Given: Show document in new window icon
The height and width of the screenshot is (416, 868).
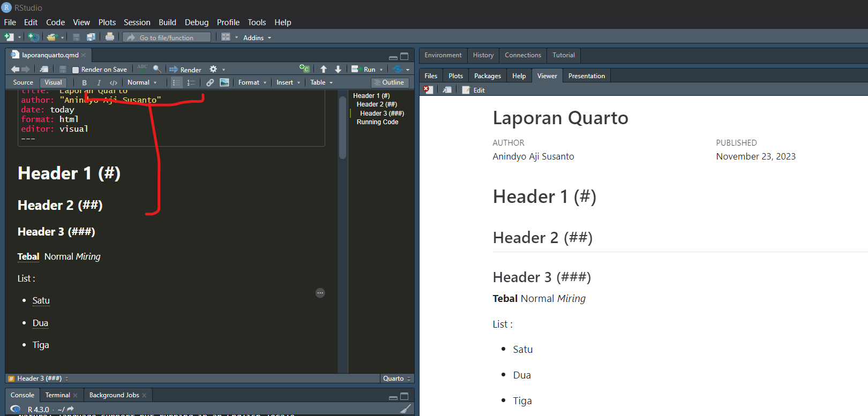Looking at the screenshot, I should [44, 69].
